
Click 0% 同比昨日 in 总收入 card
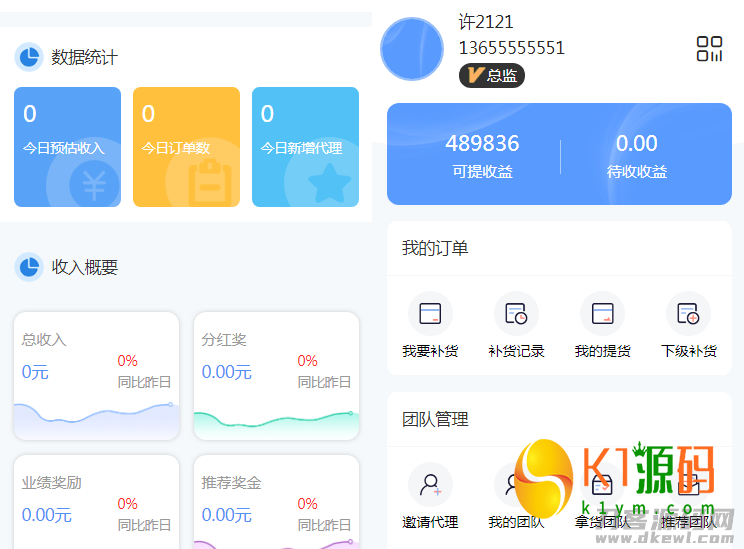coord(144,371)
